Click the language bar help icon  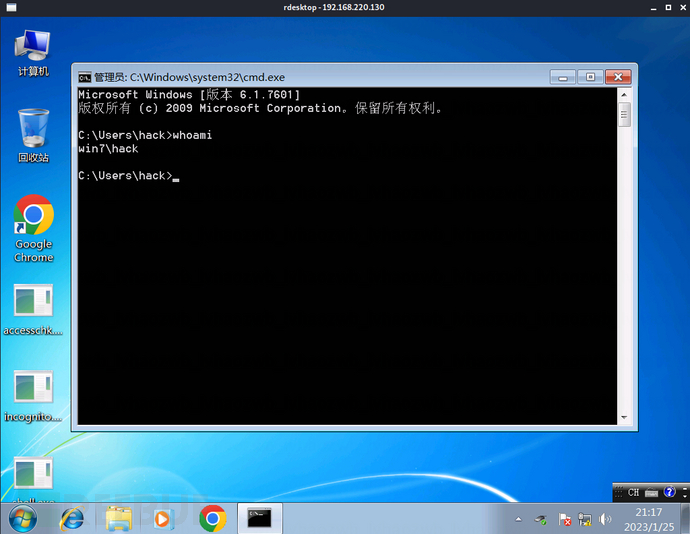[x=669, y=492]
